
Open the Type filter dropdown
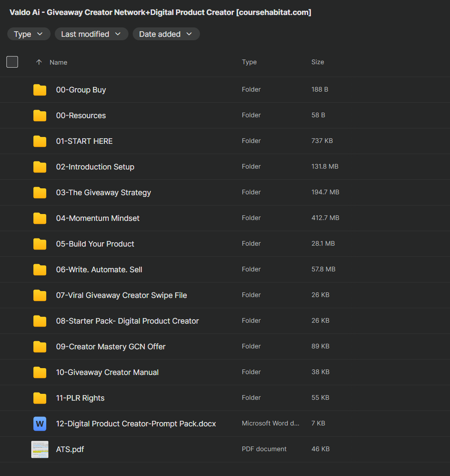click(x=29, y=34)
